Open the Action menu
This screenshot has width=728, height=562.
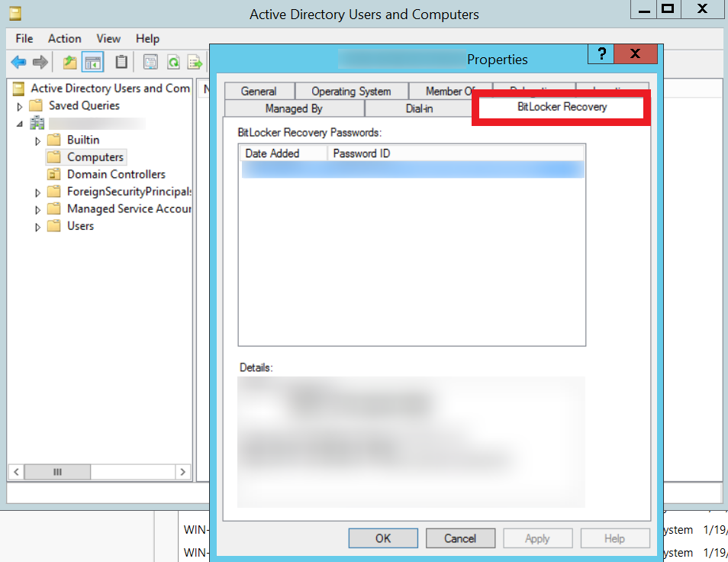[64, 38]
